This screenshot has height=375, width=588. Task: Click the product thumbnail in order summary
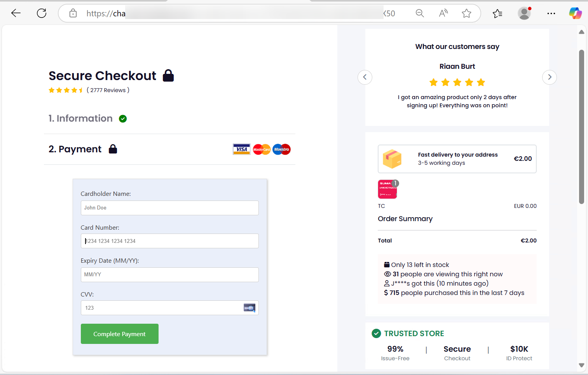point(387,189)
